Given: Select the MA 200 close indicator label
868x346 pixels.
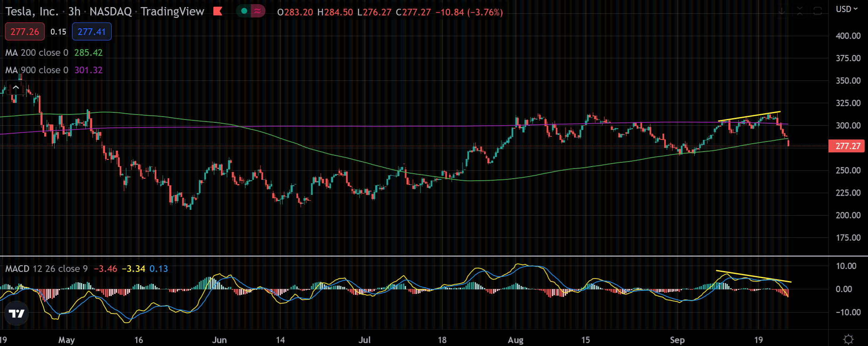Looking at the screenshot, I should (37, 52).
